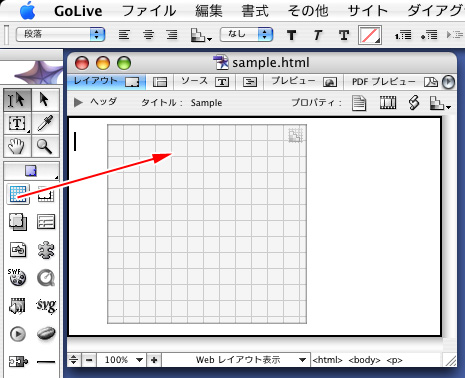Choose the magnifying glass zoom tool
The width and height of the screenshot is (465, 378).
[45, 146]
